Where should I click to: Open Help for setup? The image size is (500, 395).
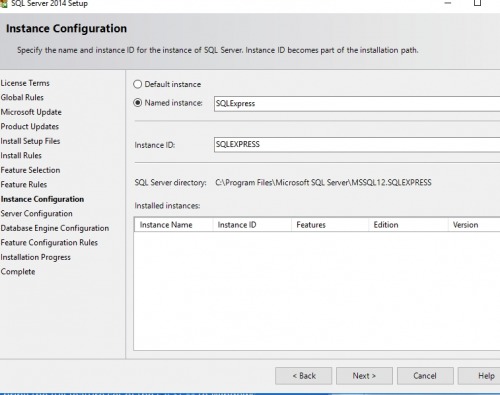coord(479,376)
